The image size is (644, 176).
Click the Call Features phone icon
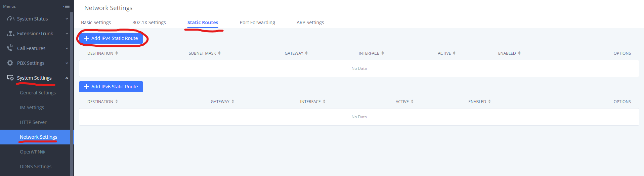[x=10, y=48]
